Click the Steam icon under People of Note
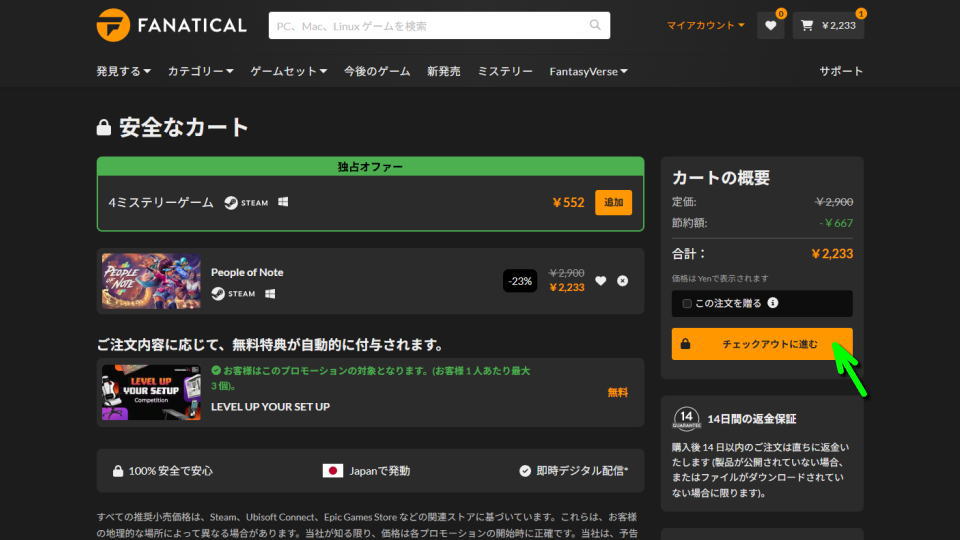Viewport: 960px width, 540px height. pos(218,294)
